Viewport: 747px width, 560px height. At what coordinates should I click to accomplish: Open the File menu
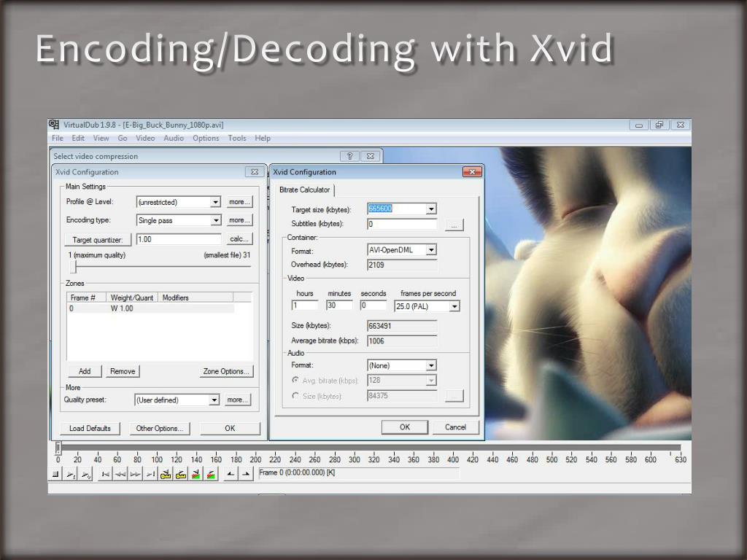pos(57,138)
